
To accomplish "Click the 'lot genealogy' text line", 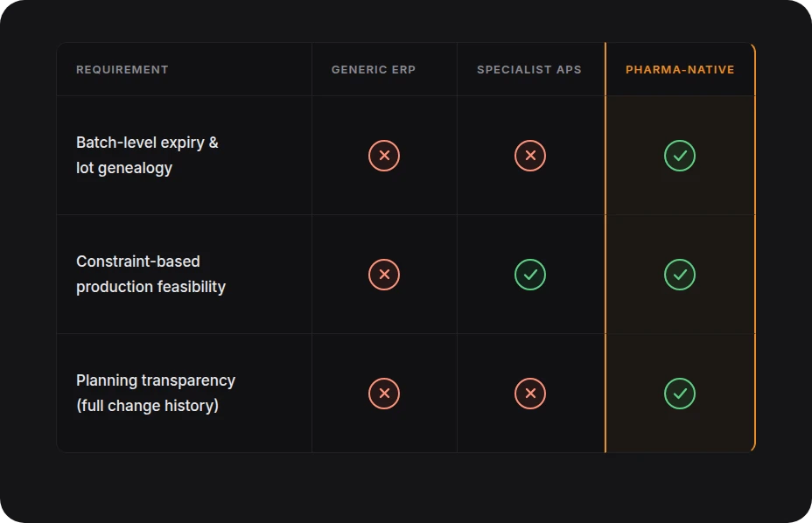I will (124, 168).
